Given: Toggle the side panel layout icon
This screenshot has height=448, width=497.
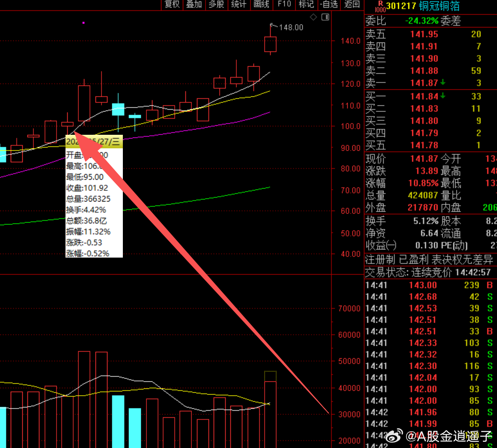Looking at the screenshot, I should tap(325, 17).
